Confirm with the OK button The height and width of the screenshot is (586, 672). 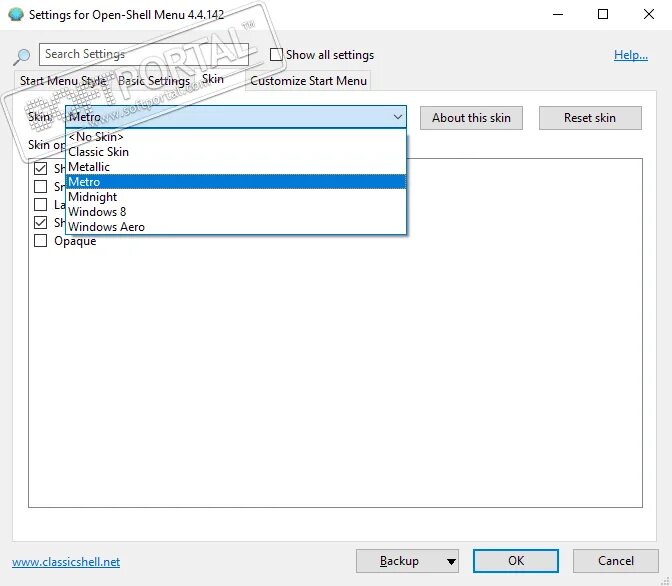(x=516, y=561)
